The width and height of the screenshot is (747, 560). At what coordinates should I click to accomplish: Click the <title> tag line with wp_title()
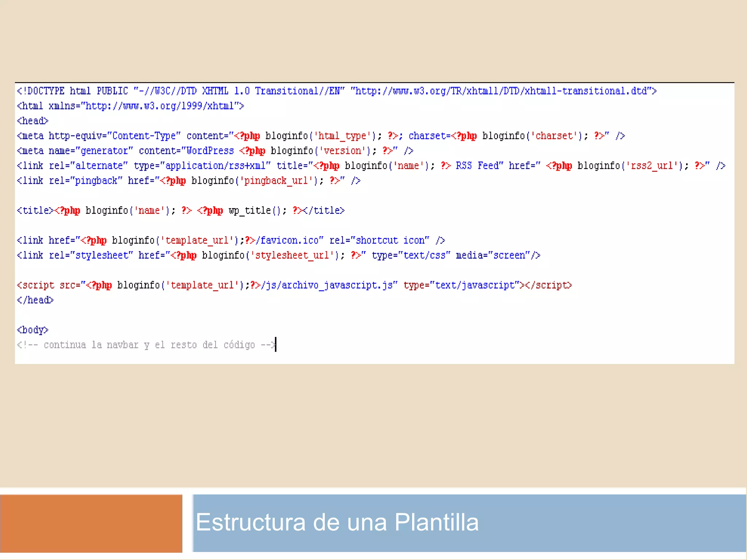181,210
